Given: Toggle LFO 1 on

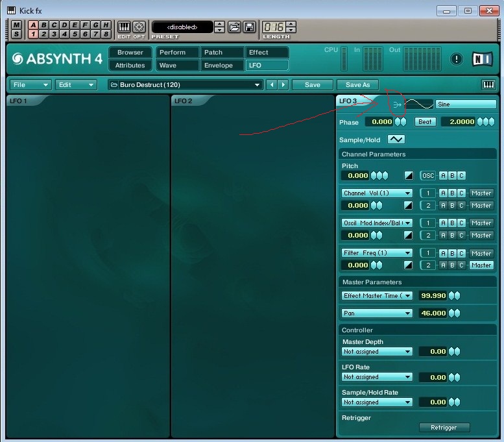Looking at the screenshot, I should 18,101.
